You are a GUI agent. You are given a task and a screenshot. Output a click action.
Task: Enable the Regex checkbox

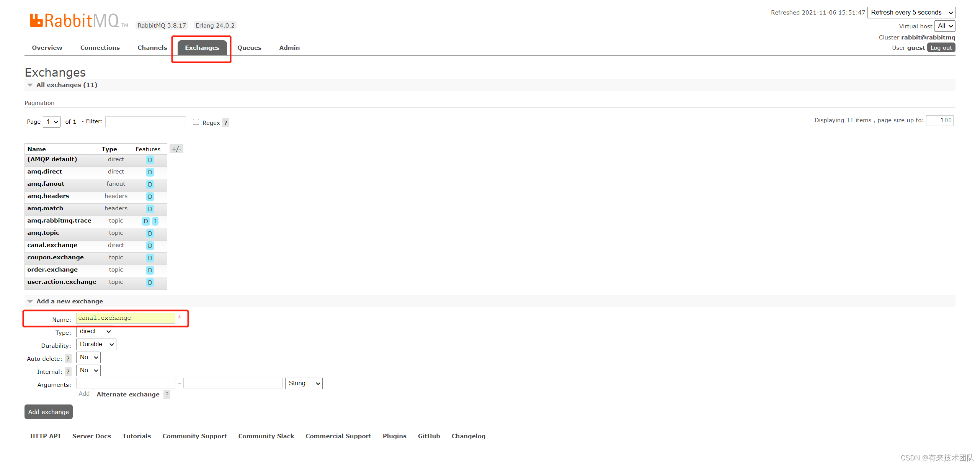pyautogui.click(x=196, y=122)
